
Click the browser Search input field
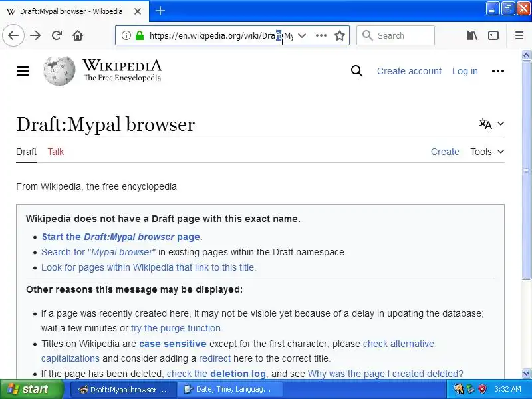pos(396,35)
